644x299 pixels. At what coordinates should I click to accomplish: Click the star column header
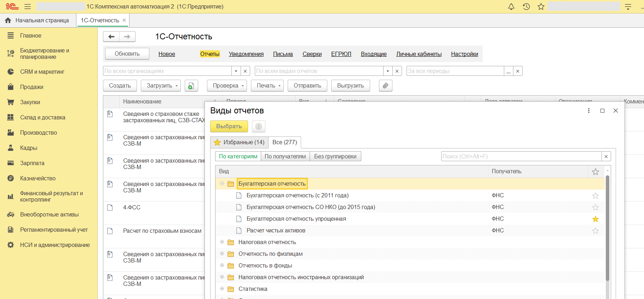[596, 171]
